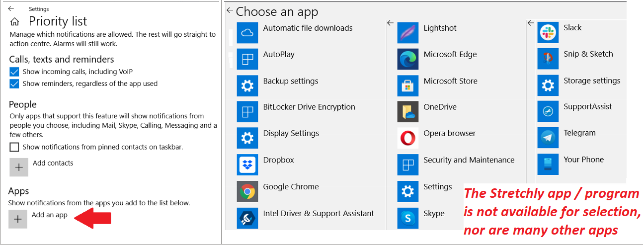Click the SupportAssist label text

click(x=588, y=107)
